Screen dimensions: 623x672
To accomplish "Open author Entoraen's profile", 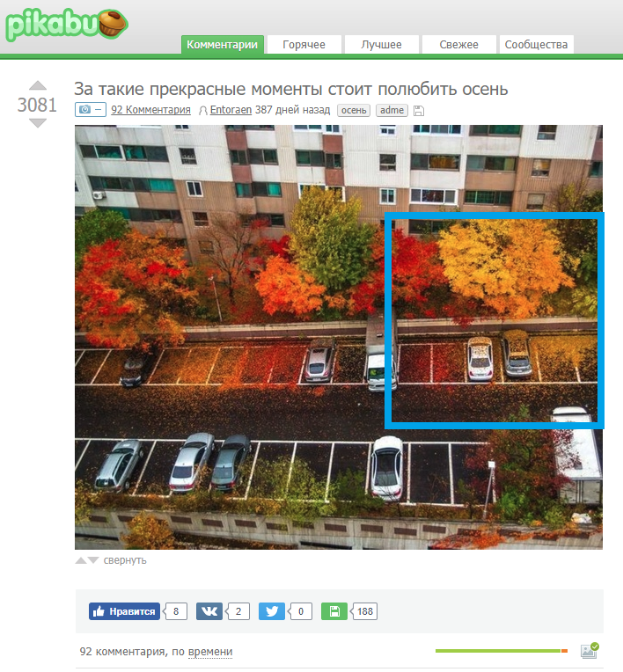I will pyautogui.click(x=231, y=110).
